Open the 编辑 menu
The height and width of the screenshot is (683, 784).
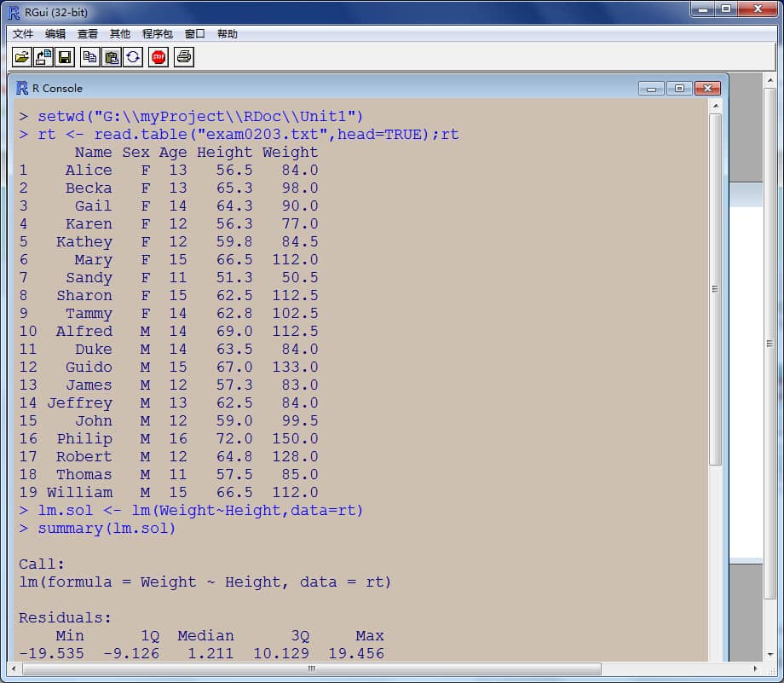[x=55, y=34]
